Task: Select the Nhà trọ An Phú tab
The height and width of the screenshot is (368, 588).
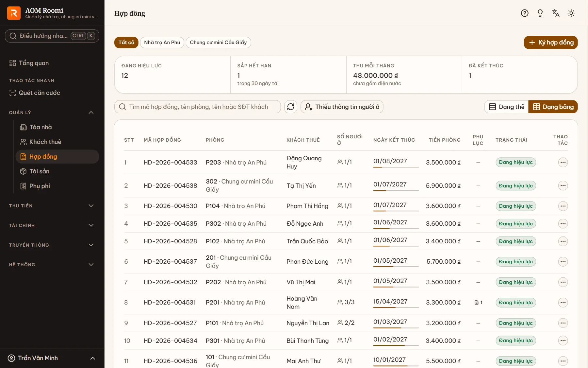Action: (162, 43)
